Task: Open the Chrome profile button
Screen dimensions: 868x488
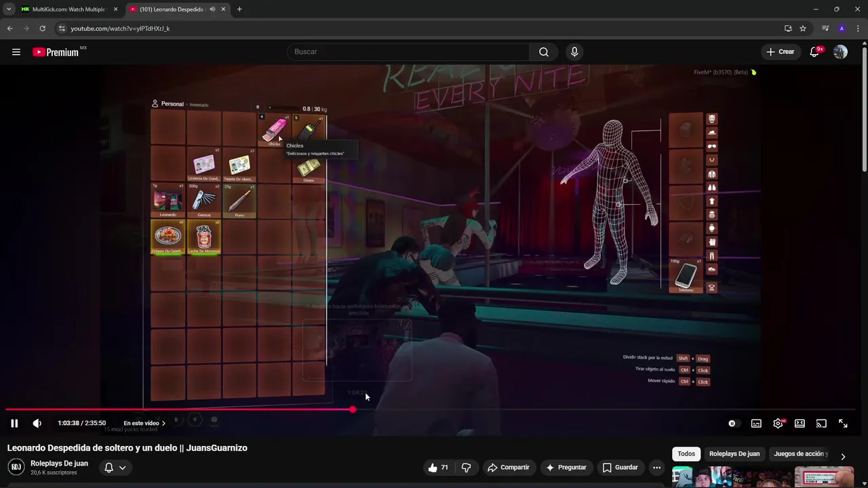Action: pos(842,28)
